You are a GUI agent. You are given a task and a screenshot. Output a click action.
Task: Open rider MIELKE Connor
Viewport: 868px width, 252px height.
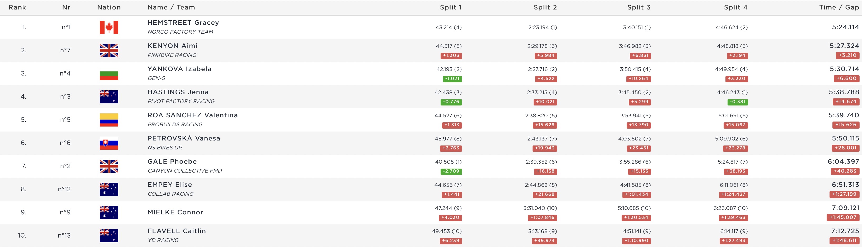pos(175,213)
